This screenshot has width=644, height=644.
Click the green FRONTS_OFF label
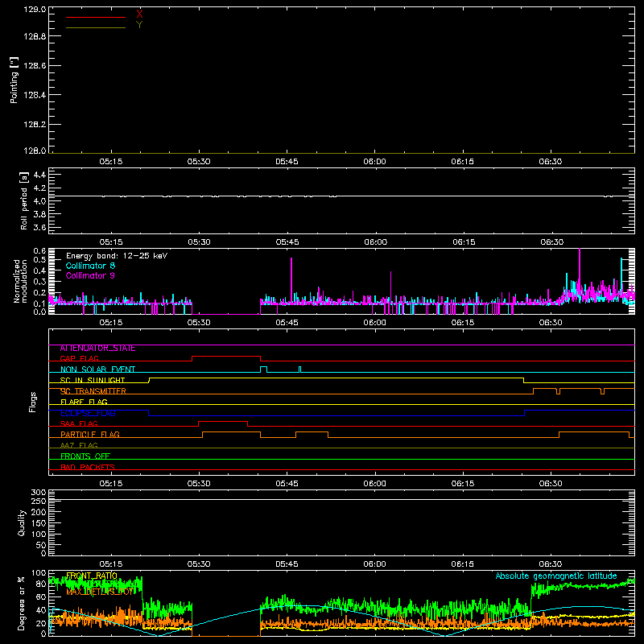(x=85, y=456)
